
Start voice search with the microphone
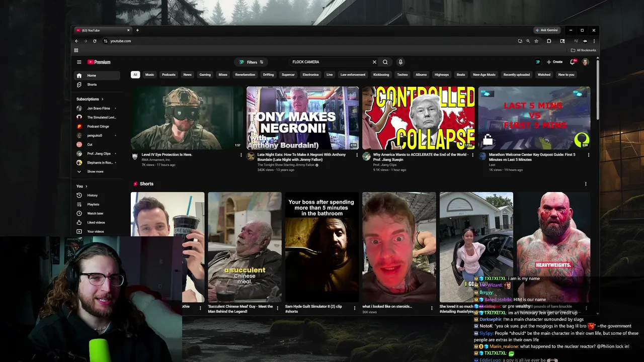coord(400,62)
